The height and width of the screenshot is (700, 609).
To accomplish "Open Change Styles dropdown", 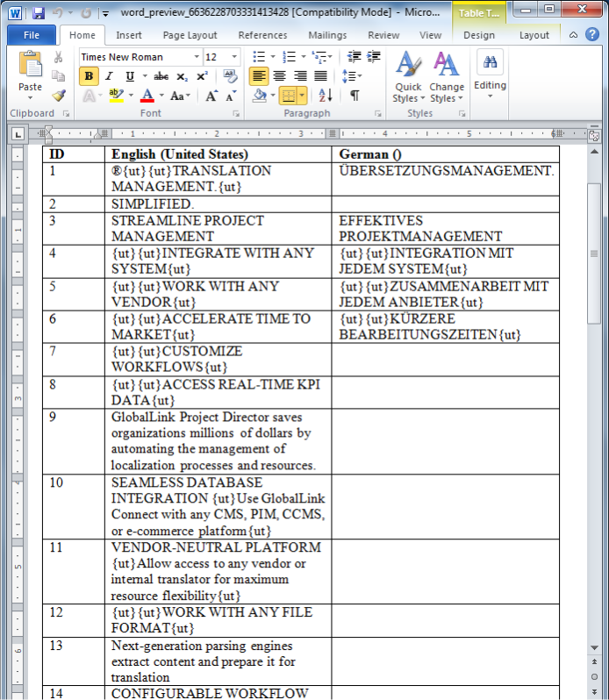I will click(x=447, y=77).
